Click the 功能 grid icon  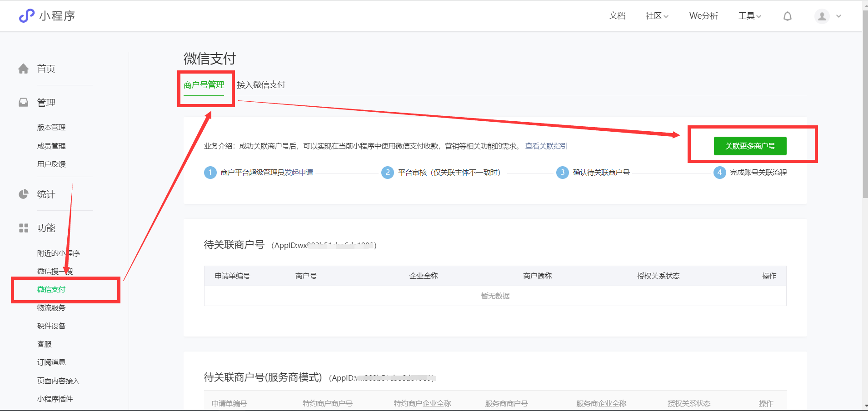[x=24, y=228]
